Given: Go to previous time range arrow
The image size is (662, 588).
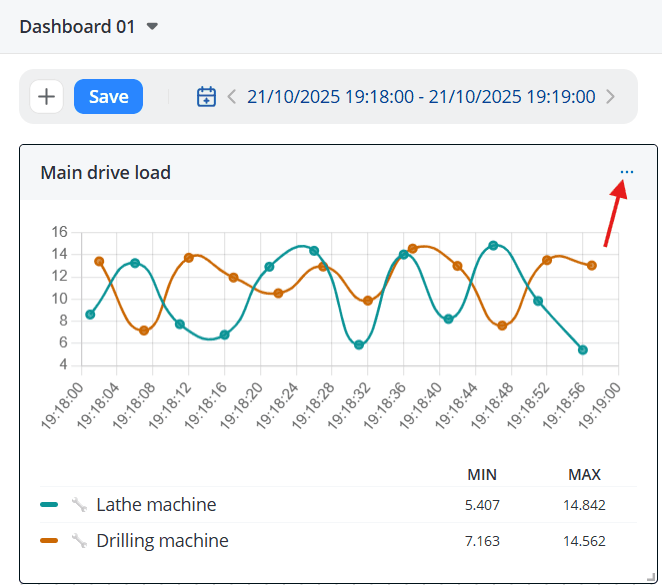Looking at the screenshot, I should point(231,97).
